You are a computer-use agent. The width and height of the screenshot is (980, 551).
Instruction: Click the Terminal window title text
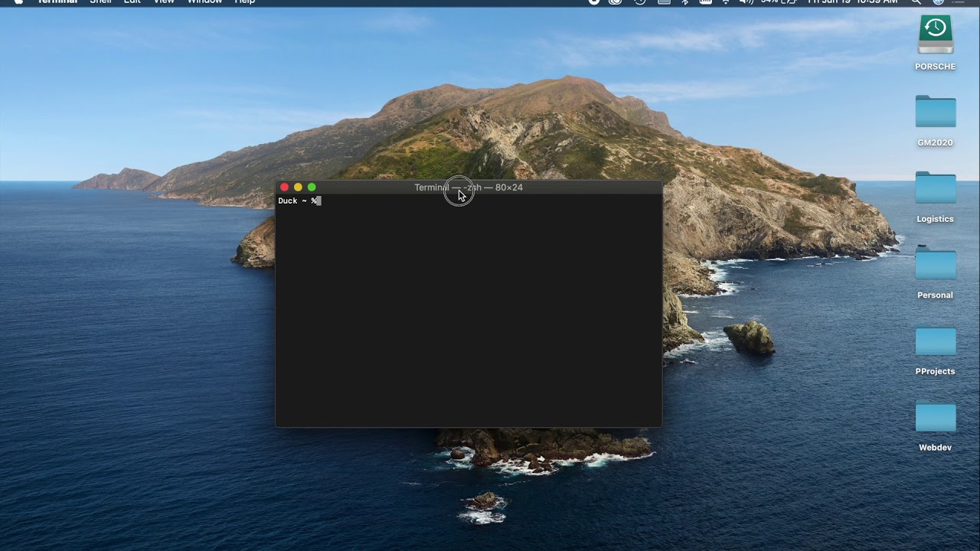[x=469, y=187]
